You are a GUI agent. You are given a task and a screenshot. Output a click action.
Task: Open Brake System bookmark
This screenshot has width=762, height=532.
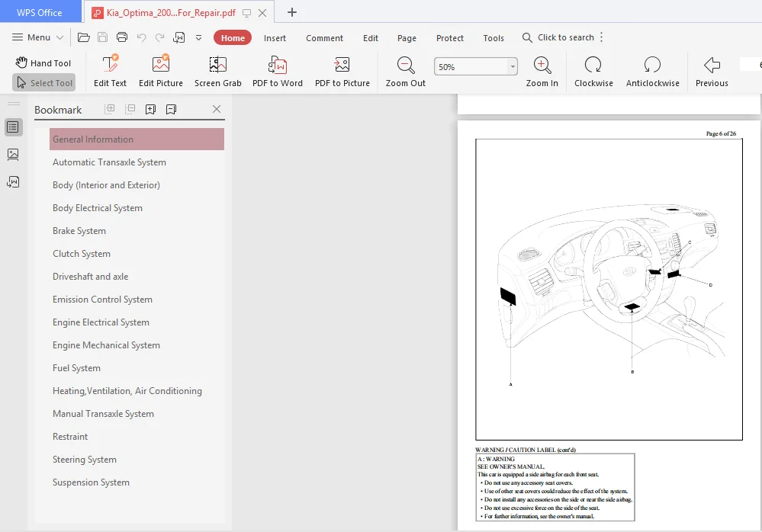79,231
